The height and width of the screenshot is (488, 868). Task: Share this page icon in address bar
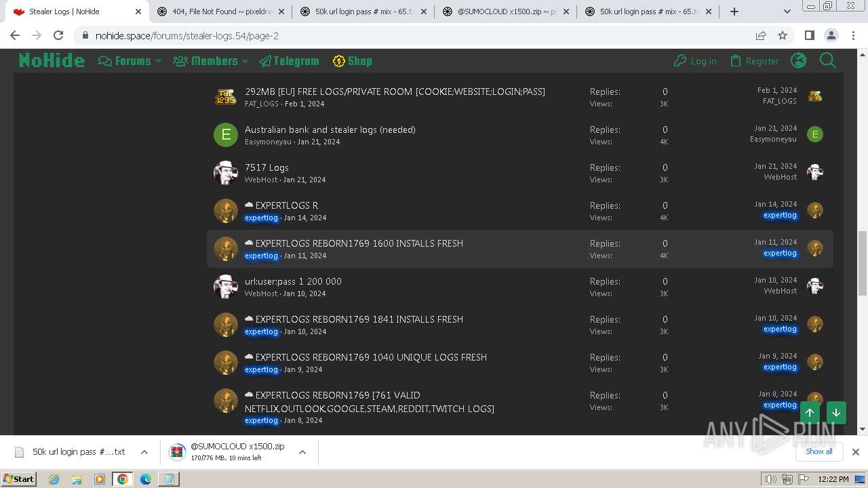[x=761, y=35]
